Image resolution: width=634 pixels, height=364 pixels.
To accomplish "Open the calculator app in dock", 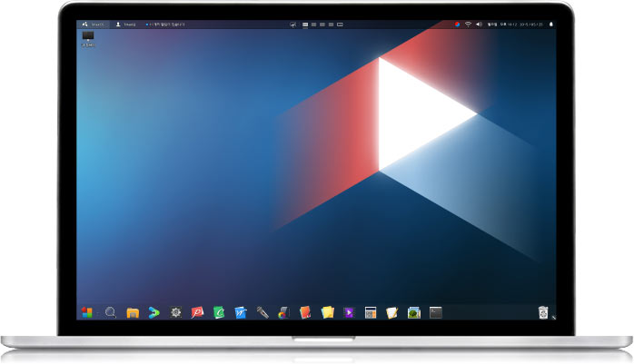I will pos(371,312).
